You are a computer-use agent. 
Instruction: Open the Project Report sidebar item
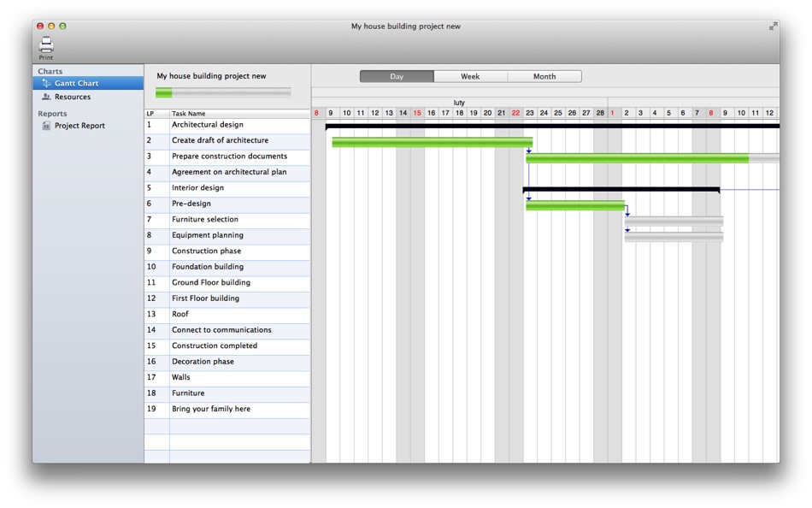tap(88, 126)
